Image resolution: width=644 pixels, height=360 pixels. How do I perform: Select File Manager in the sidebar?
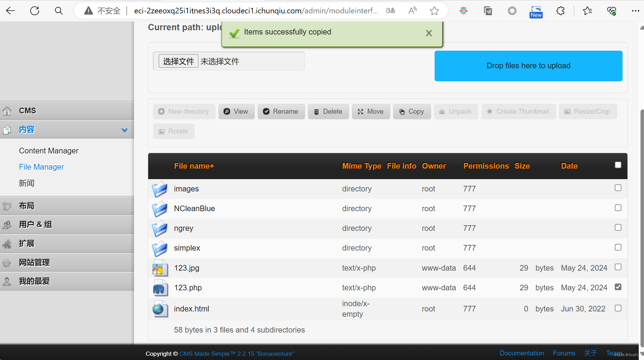(41, 166)
